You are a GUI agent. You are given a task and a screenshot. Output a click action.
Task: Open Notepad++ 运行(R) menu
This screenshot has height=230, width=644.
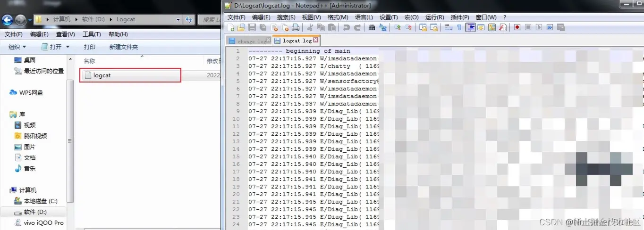pos(434,17)
